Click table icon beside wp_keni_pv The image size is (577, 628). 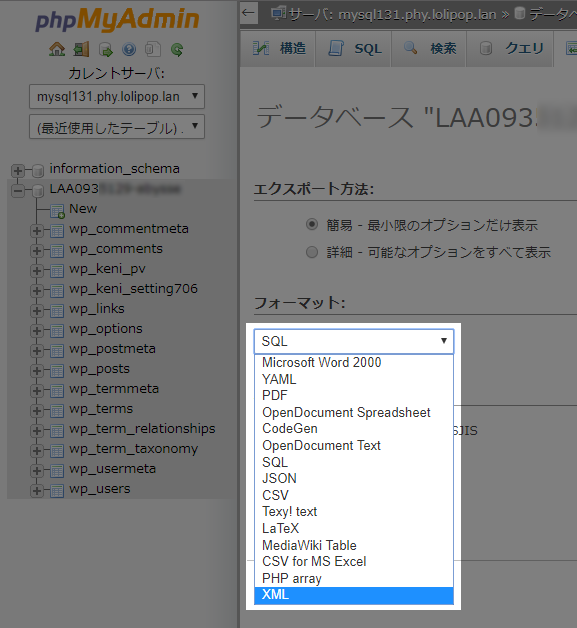[x=57, y=271]
